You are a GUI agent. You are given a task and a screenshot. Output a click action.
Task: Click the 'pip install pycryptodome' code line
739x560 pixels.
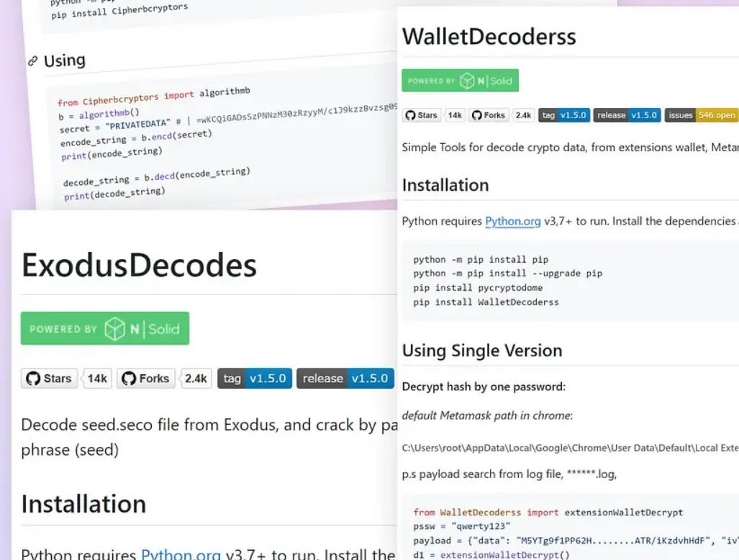tap(478, 287)
